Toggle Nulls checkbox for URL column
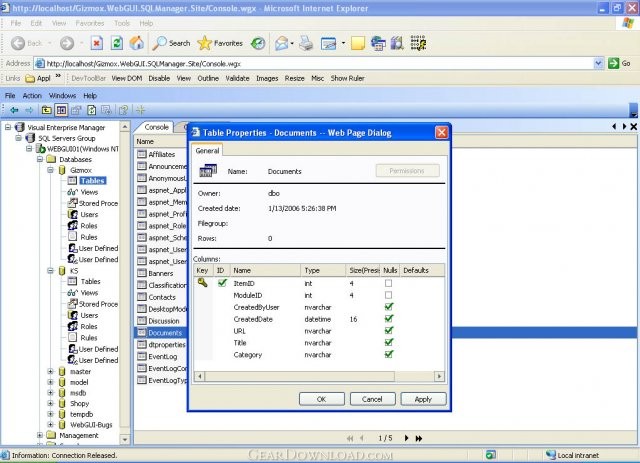 pos(389,330)
